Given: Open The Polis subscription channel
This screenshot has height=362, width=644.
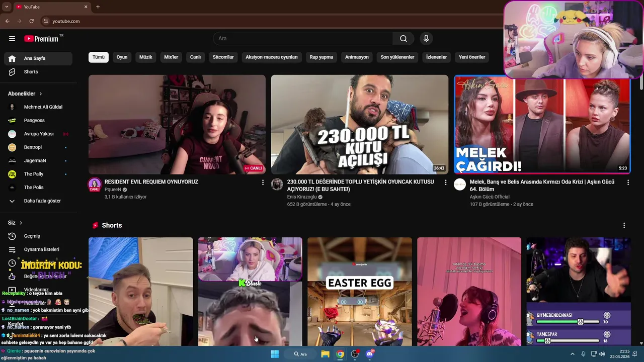Looking at the screenshot, I should point(39,188).
